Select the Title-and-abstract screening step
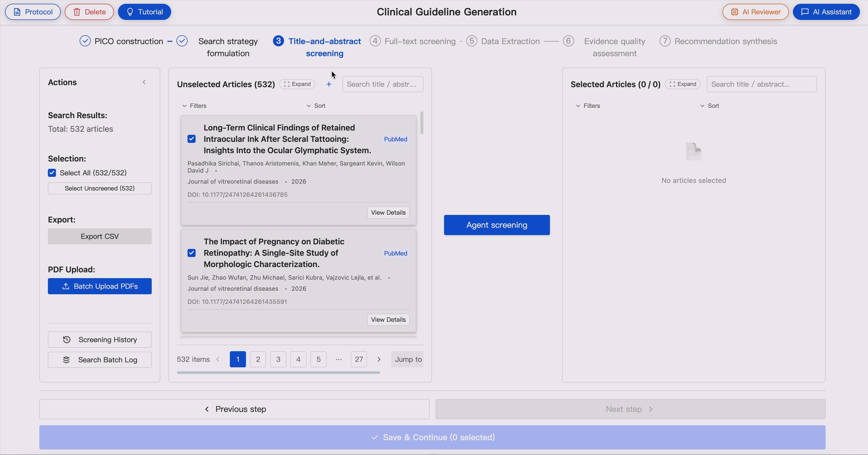This screenshot has width=868, height=455. pos(317,47)
